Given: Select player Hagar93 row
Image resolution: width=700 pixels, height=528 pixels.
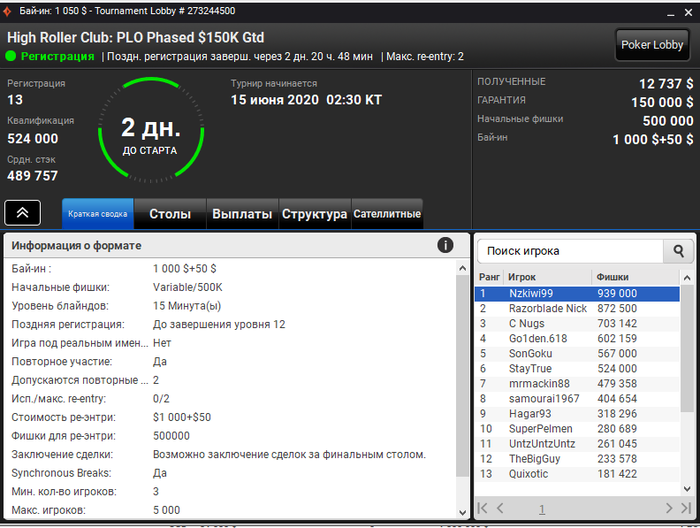Looking at the screenshot, I should point(577,414).
